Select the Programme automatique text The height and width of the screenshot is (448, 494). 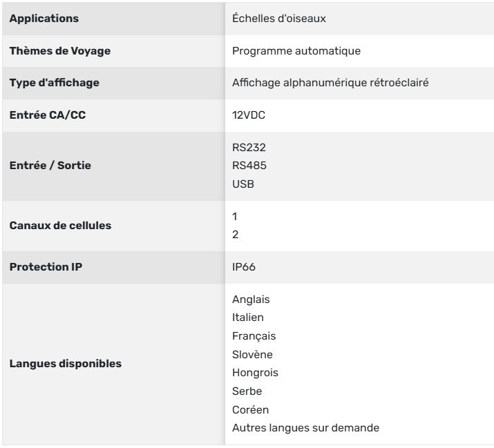pyautogui.click(x=297, y=50)
